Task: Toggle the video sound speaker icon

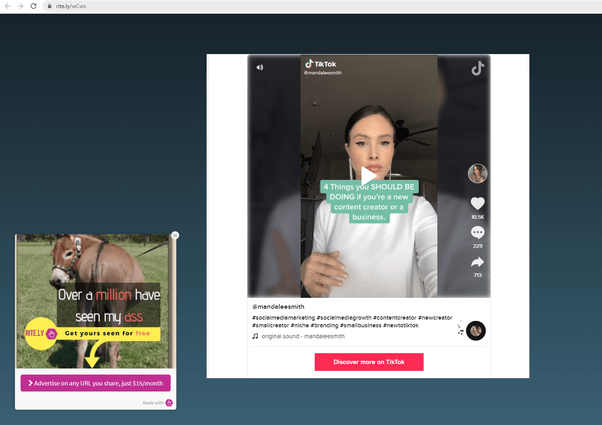Action: pyautogui.click(x=260, y=68)
